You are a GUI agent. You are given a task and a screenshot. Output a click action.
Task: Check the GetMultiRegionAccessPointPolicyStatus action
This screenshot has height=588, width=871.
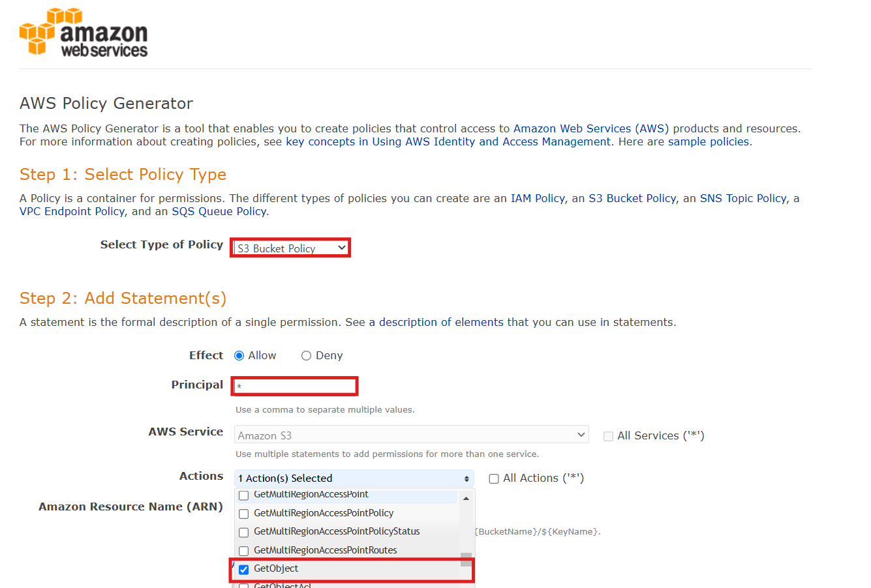244,533
